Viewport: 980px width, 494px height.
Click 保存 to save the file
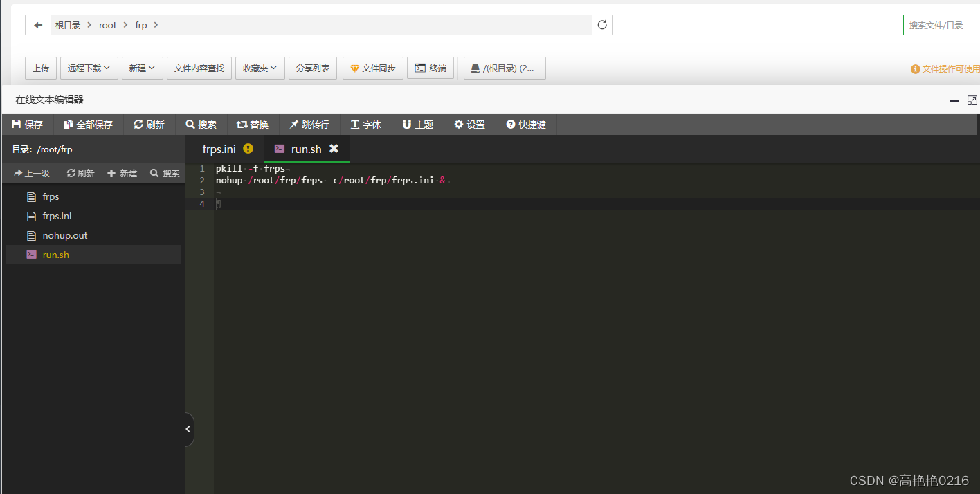tap(28, 125)
